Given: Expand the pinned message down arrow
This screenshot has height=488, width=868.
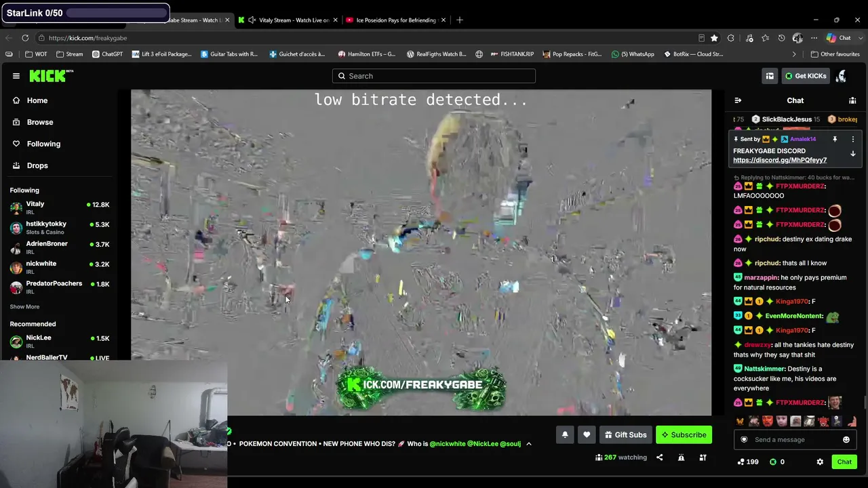Looking at the screenshot, I should click(853, 154).
